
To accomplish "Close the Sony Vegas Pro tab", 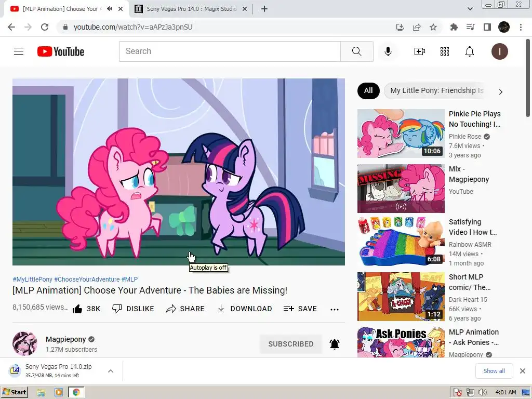I will click(x=245, y=9).
